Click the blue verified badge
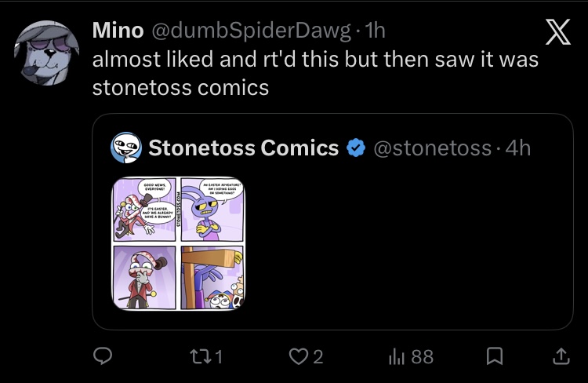The image size is (588, 383). tap(357, 147)
